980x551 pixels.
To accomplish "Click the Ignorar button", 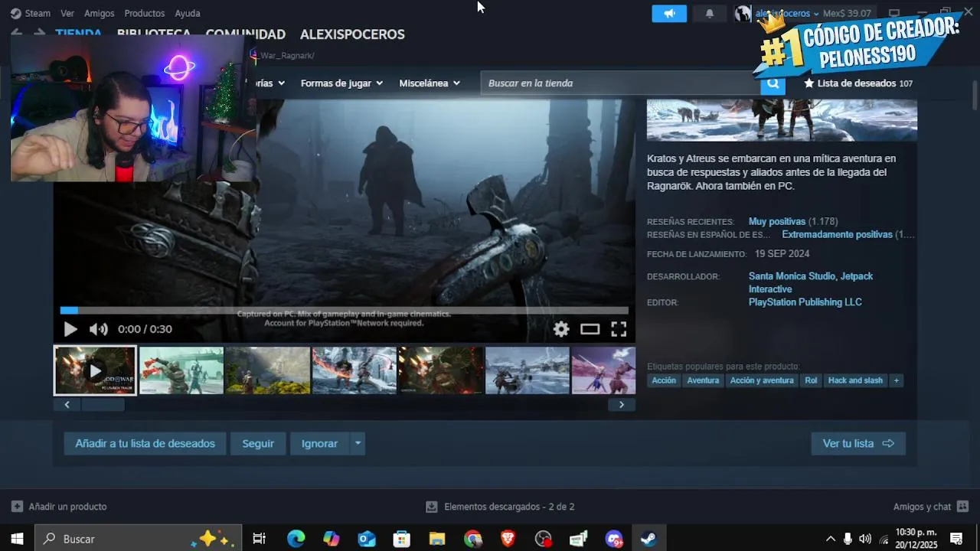I will (x=319, y=443).
